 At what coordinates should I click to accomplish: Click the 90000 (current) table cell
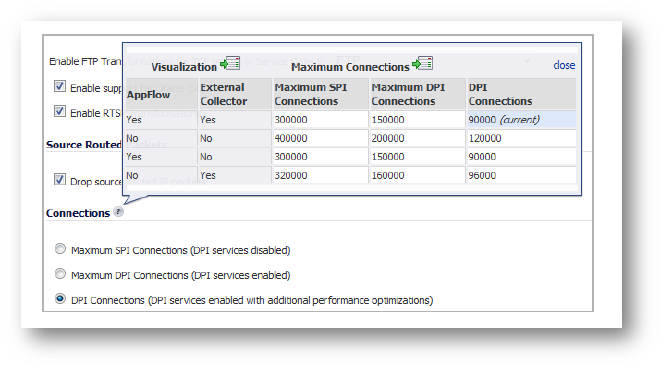pyautogui.click(x=521, y=120)
